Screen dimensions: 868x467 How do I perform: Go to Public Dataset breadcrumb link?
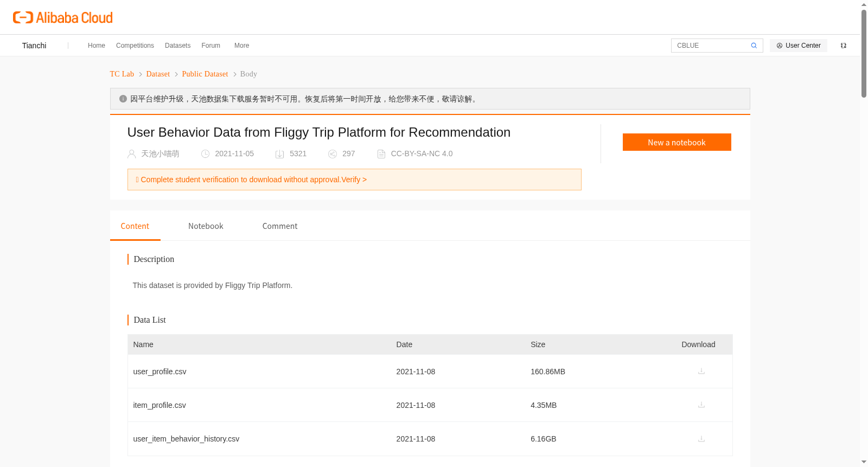pyautogui.click(x=205, y=74)
